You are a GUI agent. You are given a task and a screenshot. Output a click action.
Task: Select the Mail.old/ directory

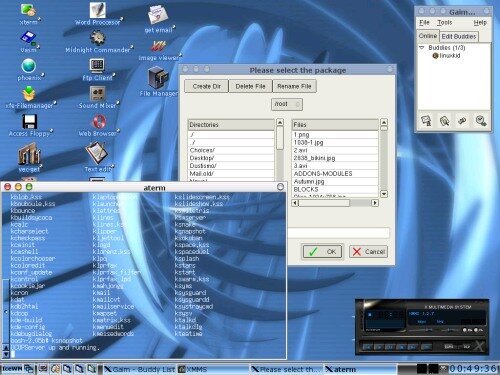[231, 174]
